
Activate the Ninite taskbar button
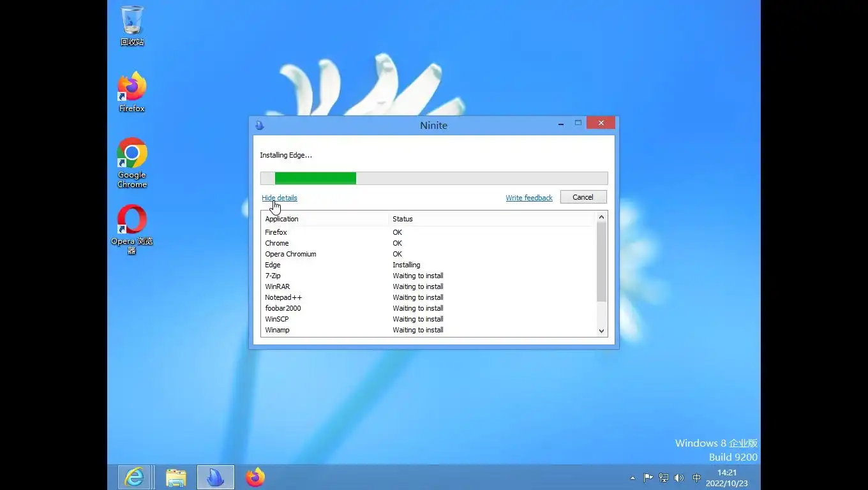tap(216, 477)
